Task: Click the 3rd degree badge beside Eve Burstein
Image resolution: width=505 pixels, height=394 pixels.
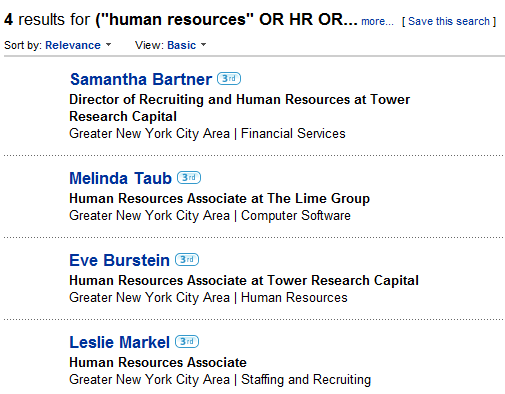Action: (x=187, y=259)
